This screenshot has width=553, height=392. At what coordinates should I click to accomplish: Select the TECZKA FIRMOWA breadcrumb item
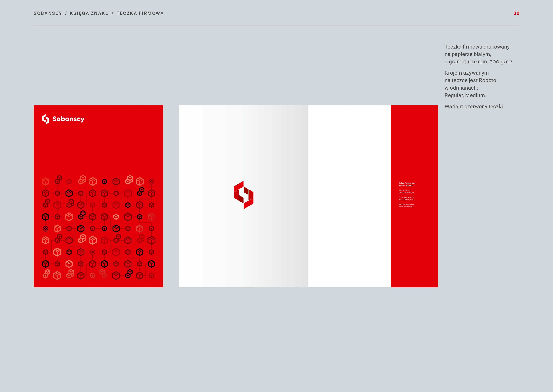(x=140, y=13)
